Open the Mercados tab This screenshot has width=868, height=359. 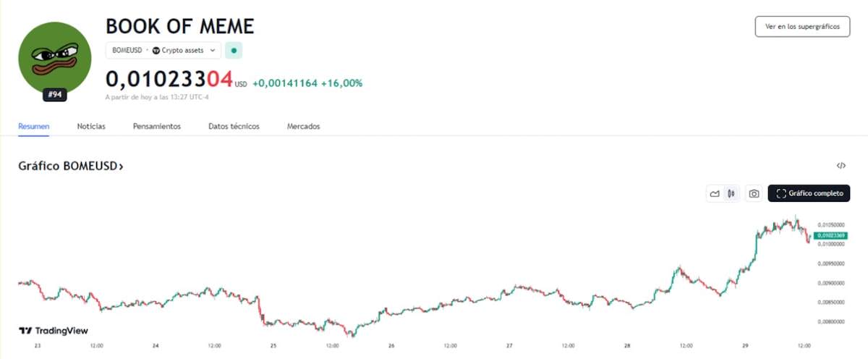303,127
